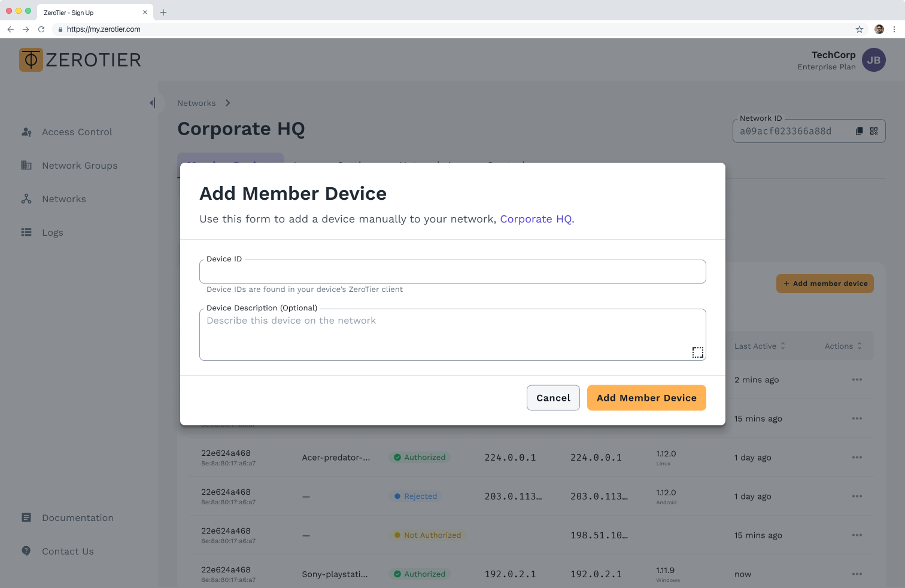The width and height of the screenshot is (905, 588).
Task: Open Contact Us in the sidebar
Action: click(68, 552)
